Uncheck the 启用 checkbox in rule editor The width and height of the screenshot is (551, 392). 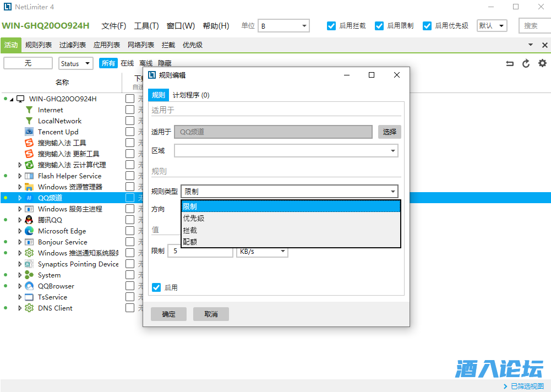(x=156, y=287)
